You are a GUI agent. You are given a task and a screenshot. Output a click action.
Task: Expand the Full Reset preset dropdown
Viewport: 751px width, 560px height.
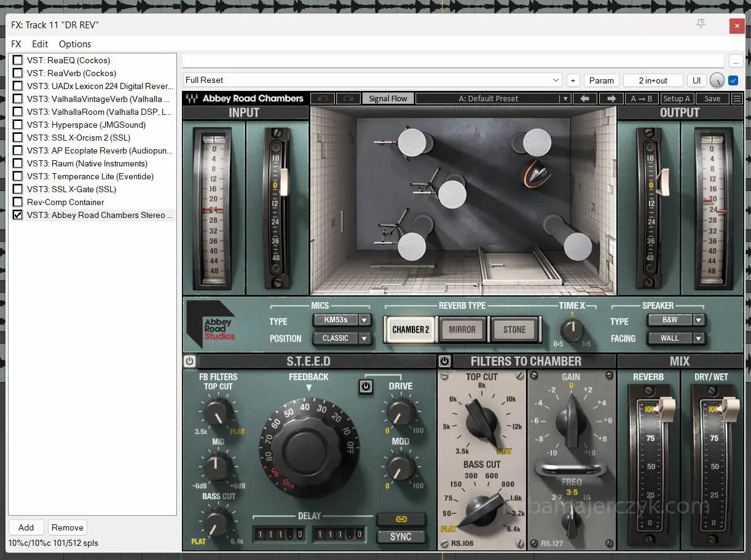[x=556, y=80]
